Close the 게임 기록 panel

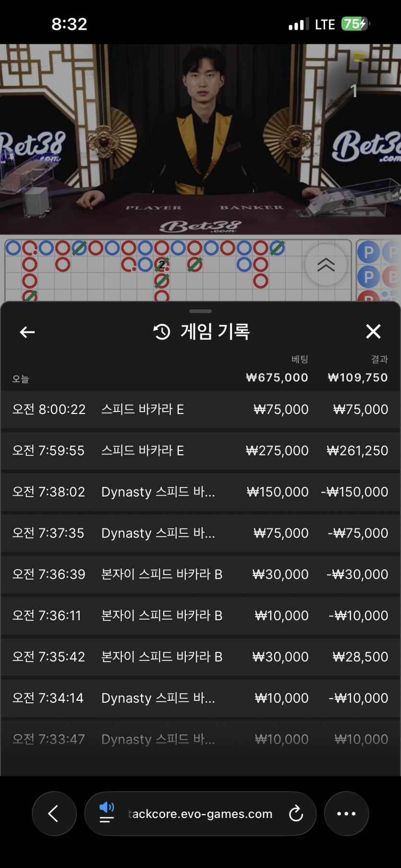coord(373,331)
